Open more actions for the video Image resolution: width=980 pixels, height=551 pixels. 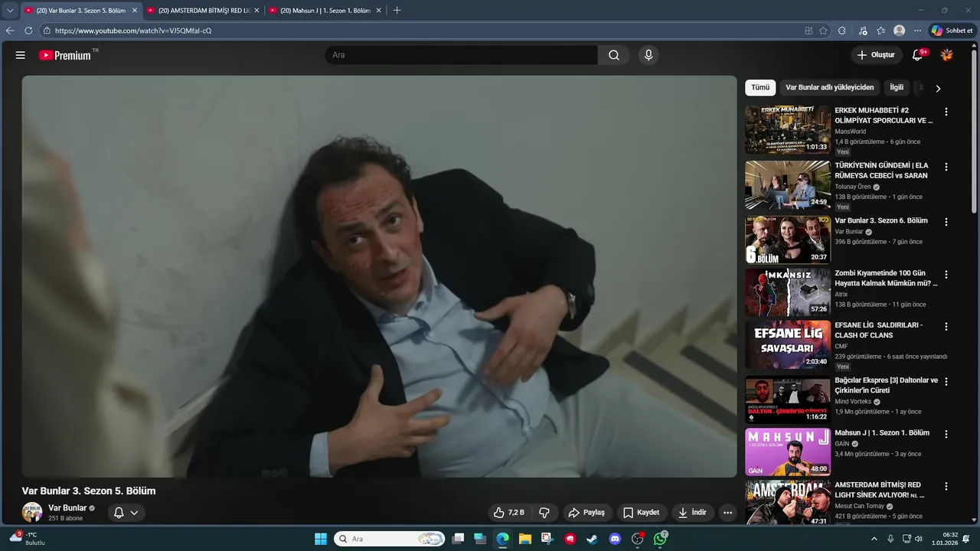pos(727,513)
